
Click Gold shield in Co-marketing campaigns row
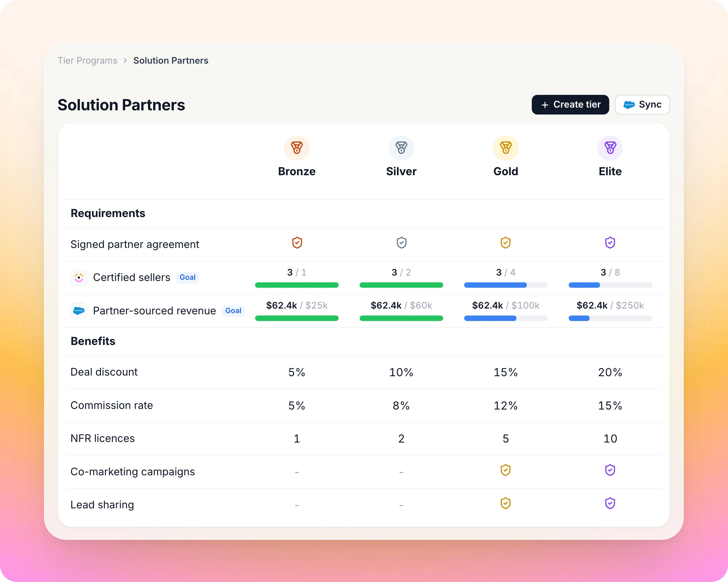click(x=505, y=470)
